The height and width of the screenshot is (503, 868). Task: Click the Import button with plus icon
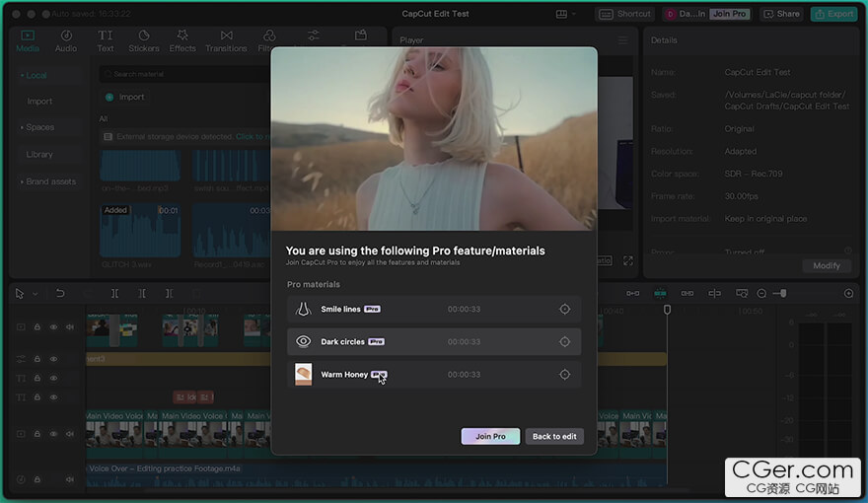point(125,97)
